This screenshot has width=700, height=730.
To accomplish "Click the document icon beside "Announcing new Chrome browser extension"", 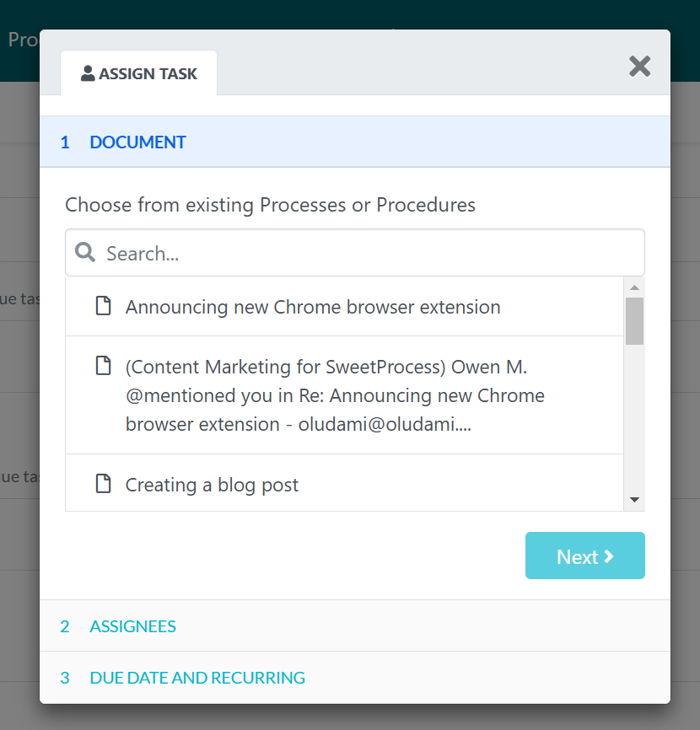I will (103, 306).
